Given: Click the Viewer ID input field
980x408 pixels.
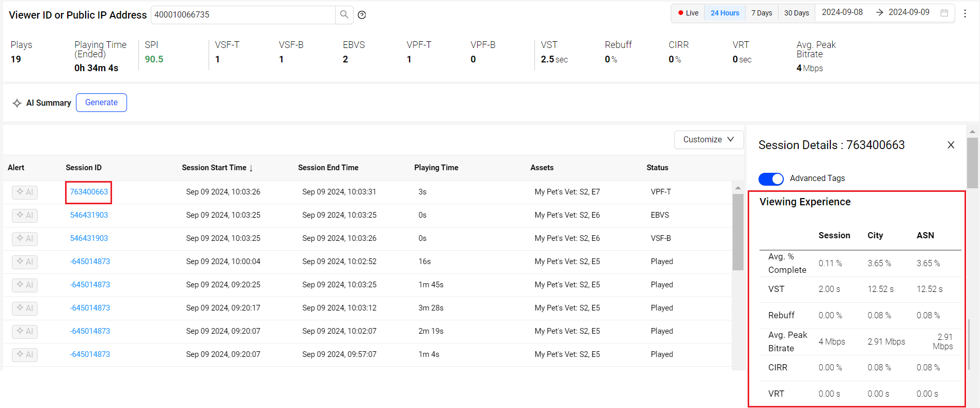Looking at the screenshot, I should (x=243, y=15).
